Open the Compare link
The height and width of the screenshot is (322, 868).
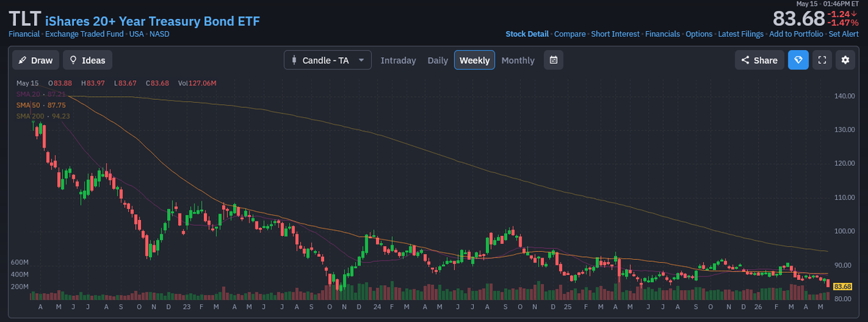coord(570,34)
